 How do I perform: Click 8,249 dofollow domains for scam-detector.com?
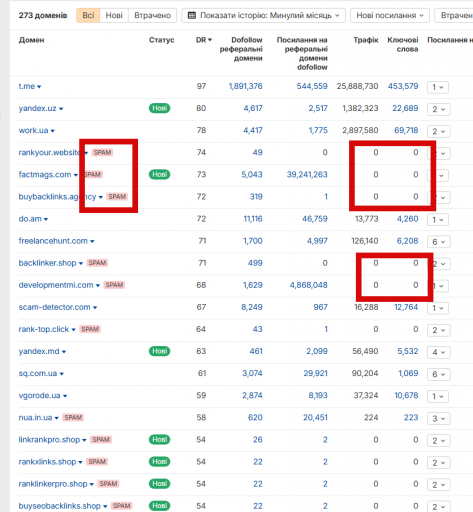[252, 307]
